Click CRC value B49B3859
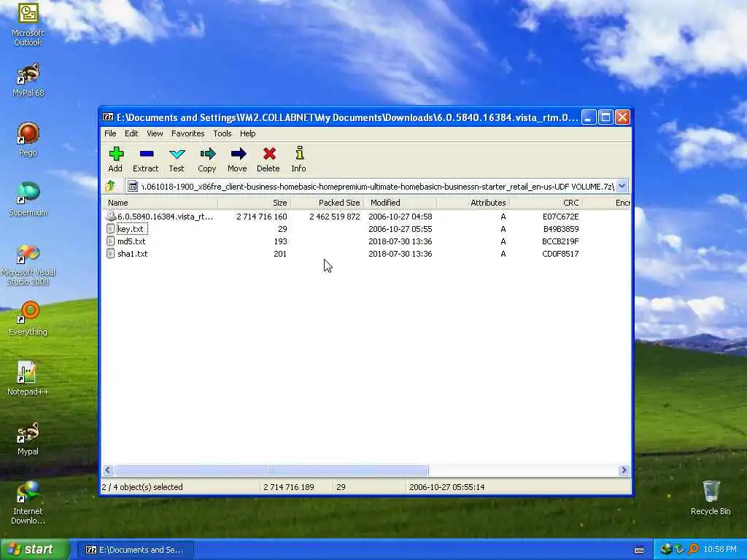This screenshot has width=747, height=560. coord(561,229)
